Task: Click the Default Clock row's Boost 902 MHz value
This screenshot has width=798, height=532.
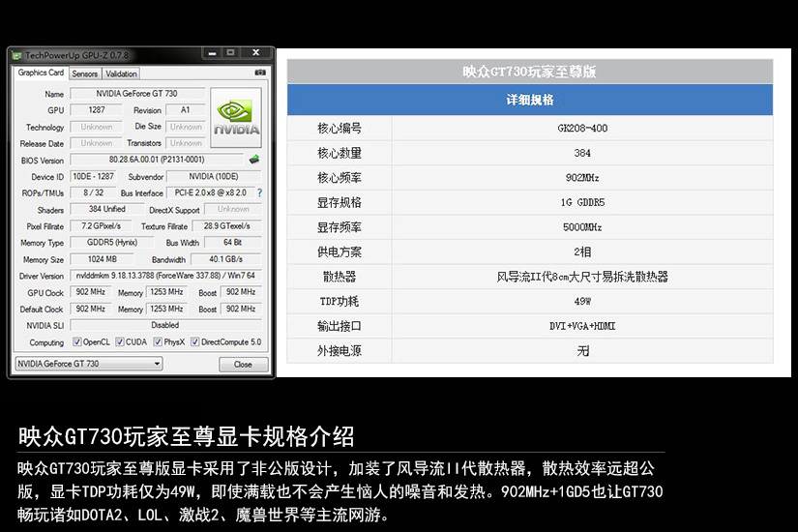Action: [241, 309]
